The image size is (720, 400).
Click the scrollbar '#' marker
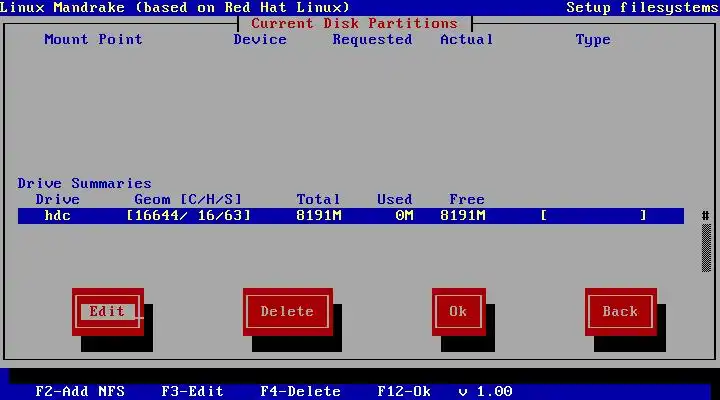coord(706,215)
